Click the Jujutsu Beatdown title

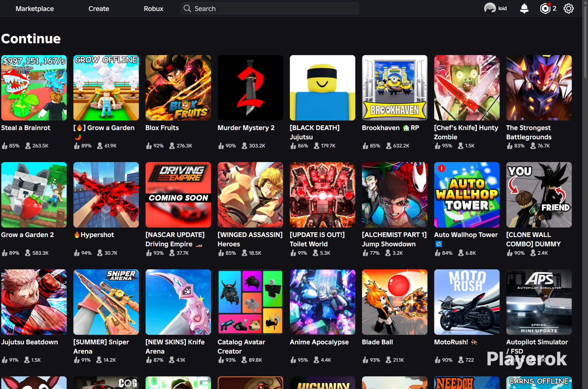tap(30, 342)
